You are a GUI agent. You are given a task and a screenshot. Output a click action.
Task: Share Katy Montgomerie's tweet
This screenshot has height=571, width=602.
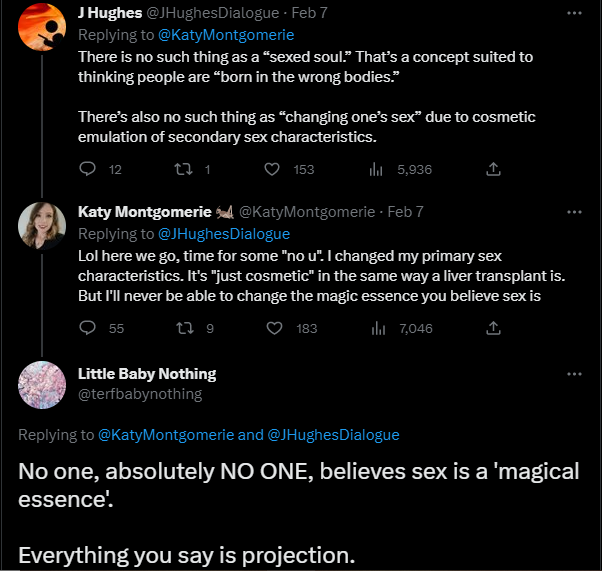(493, 328)
